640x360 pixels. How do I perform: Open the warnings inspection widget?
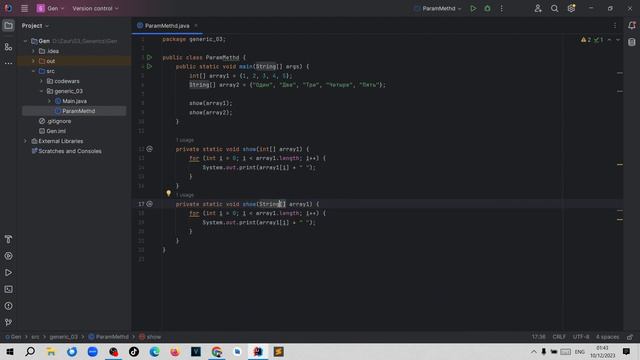[x=592, y=40]
